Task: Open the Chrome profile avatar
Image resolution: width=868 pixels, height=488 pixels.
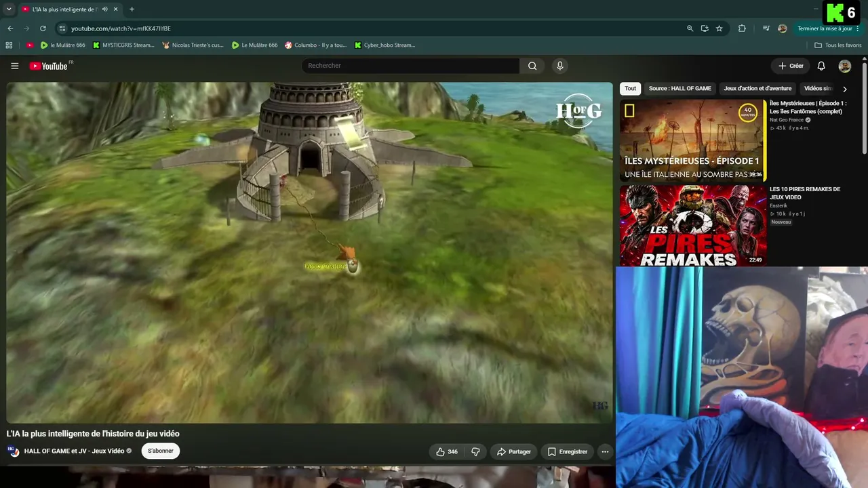Action: [783, 28]
